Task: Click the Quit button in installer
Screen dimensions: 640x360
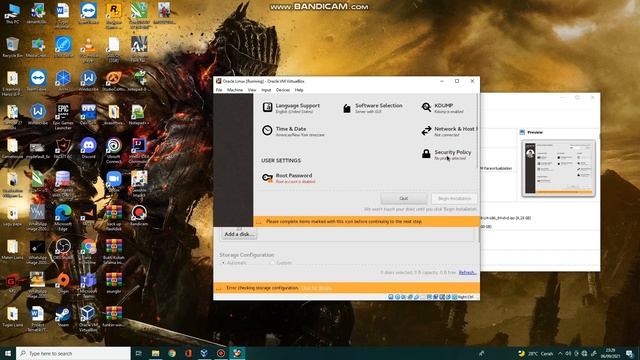Action: pos(404,198)
